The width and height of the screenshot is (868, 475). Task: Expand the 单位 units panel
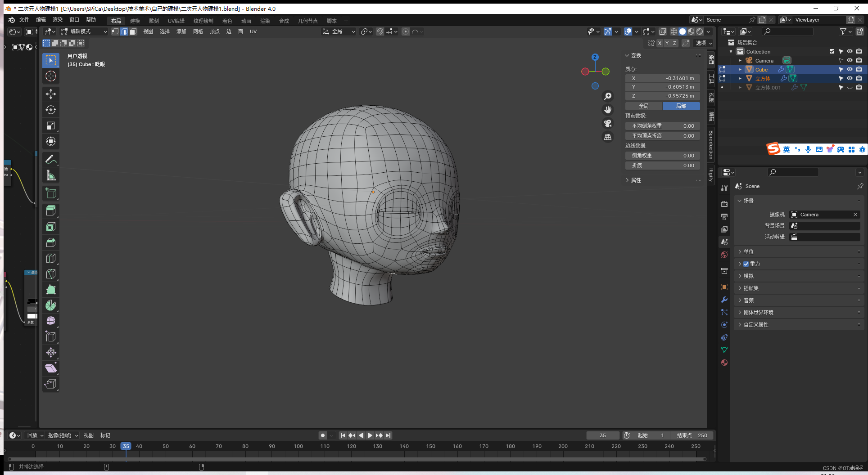click(x=748, y=252)
